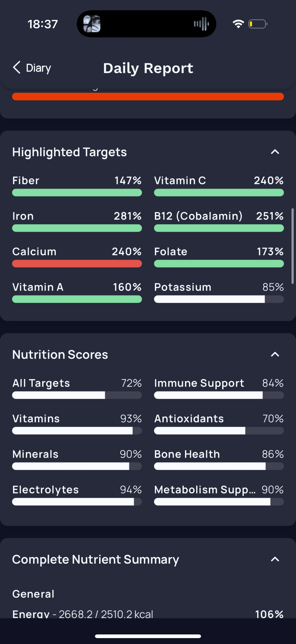Tap the orange progress bar at top
The image size is (296, 644).
tap(148, 97)
